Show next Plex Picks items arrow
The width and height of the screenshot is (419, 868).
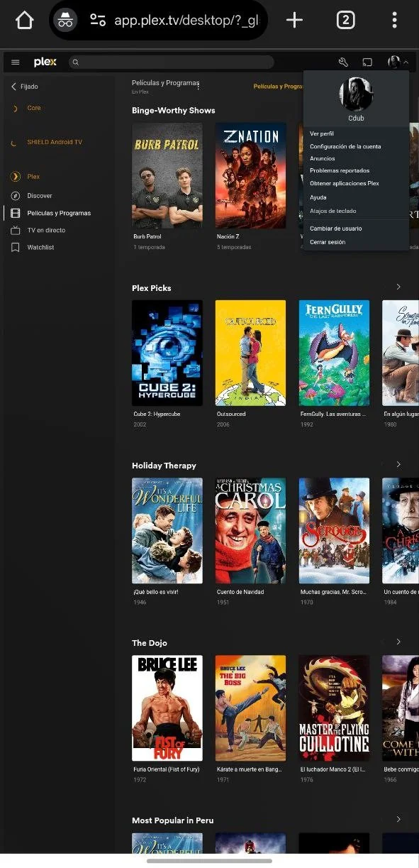398,287
